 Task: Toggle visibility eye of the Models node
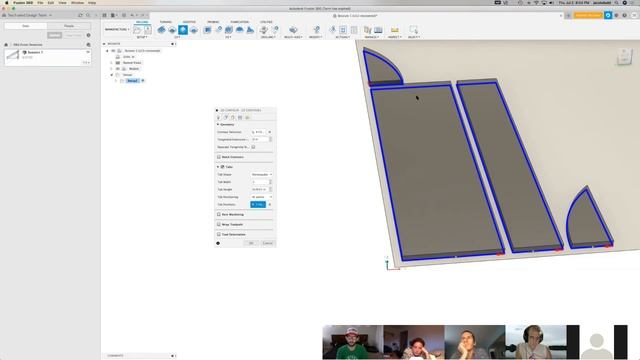tap(118, 69)
